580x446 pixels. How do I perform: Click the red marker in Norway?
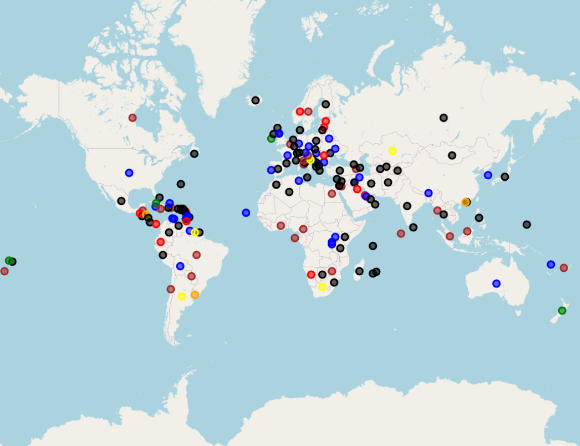(300, 111)
